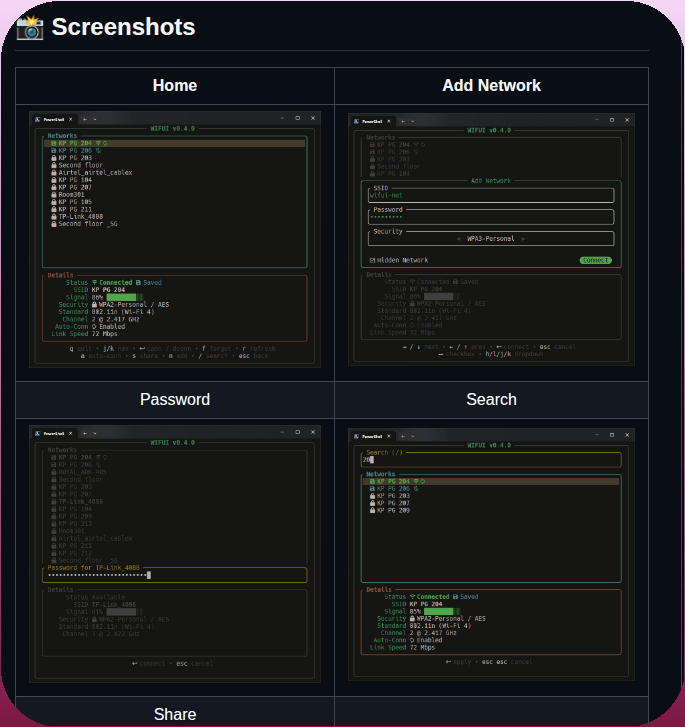The width and height of the screenshot is (685, 727).
Task: Click lock icon beside Airtel_airtel_cablex in Password screenshot
Action: coord(54,538)
